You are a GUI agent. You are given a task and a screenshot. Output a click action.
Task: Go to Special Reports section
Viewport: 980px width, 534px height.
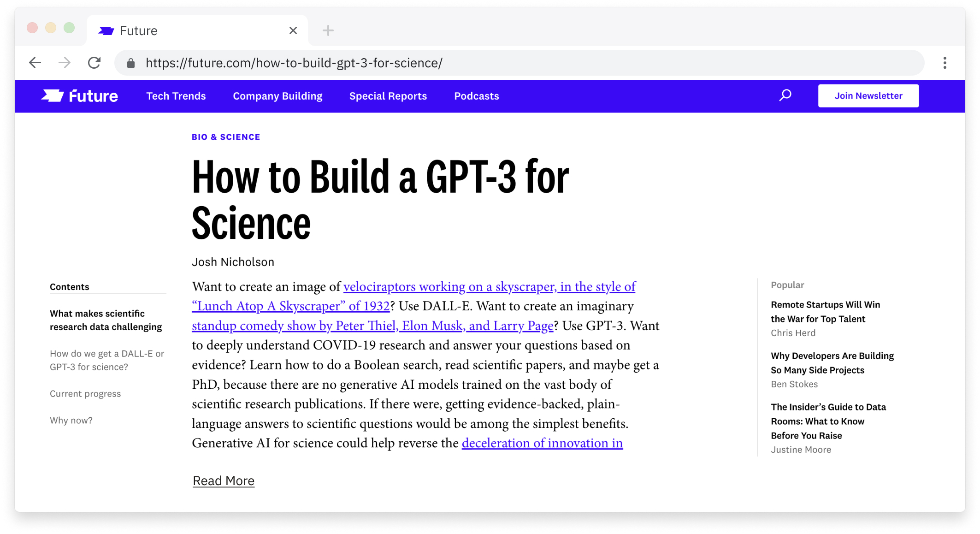coord(388,96)
